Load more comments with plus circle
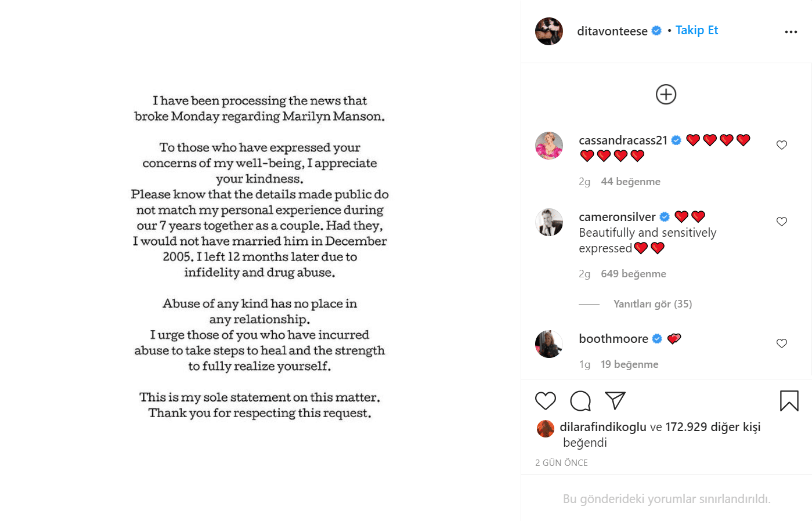The height and width of the screenshot is (521, 812). pos(666,95)
